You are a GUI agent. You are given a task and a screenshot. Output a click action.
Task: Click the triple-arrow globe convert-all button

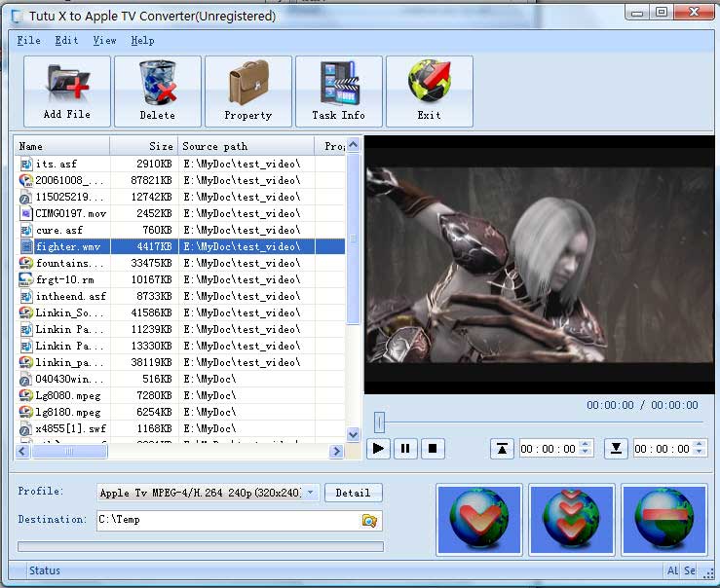click(572, 520)
